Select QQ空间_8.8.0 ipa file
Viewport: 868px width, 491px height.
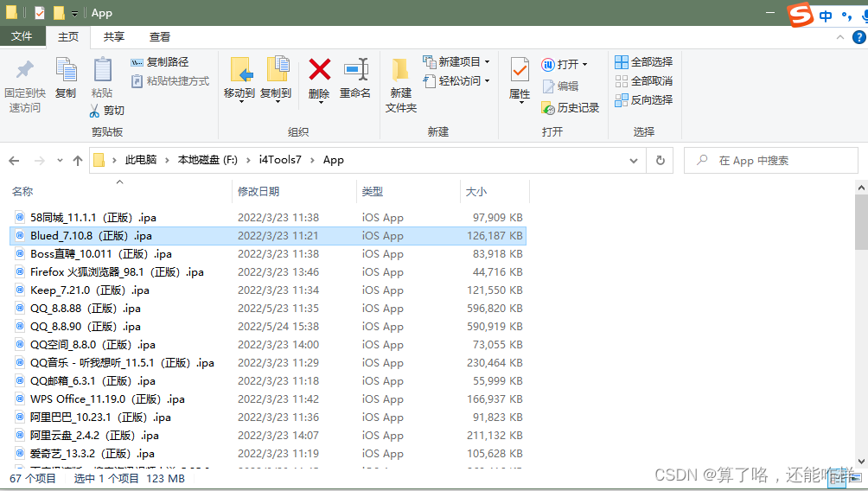pyautogui.click(x=268, y=345)
